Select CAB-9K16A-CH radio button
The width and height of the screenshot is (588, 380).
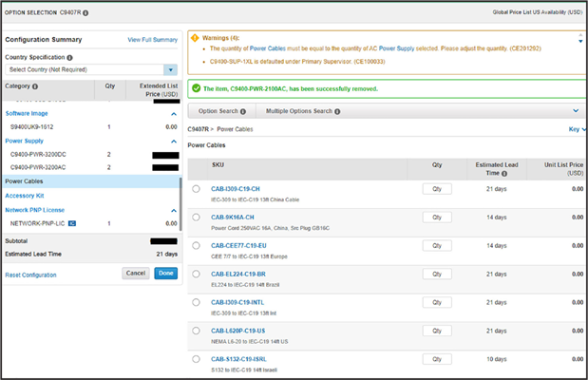(x=196, y=218)
